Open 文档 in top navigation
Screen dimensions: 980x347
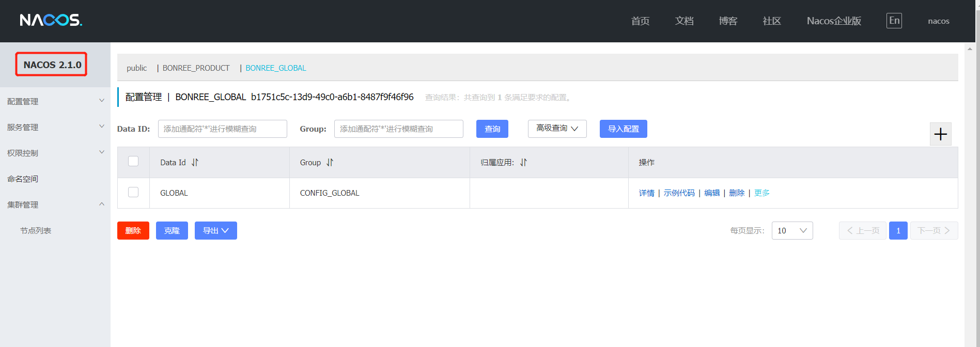684,21
